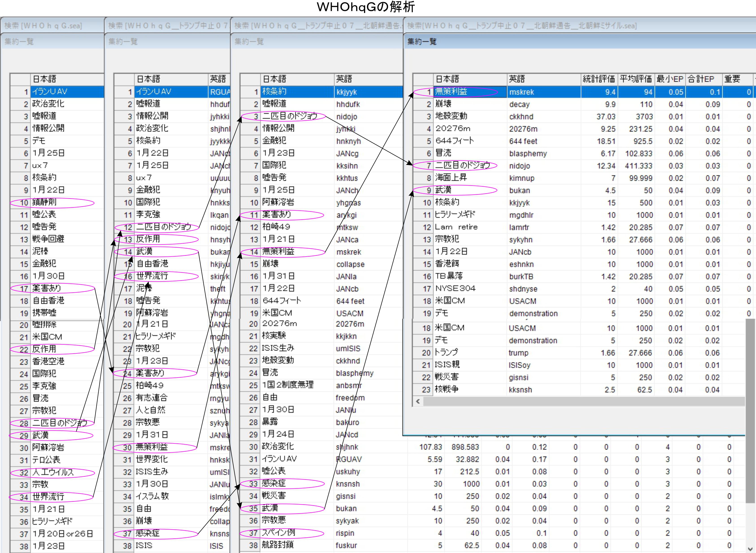Click the 合計EP column header
The width and height of the screenshot is (756, 553).
(x=701, y=79)
